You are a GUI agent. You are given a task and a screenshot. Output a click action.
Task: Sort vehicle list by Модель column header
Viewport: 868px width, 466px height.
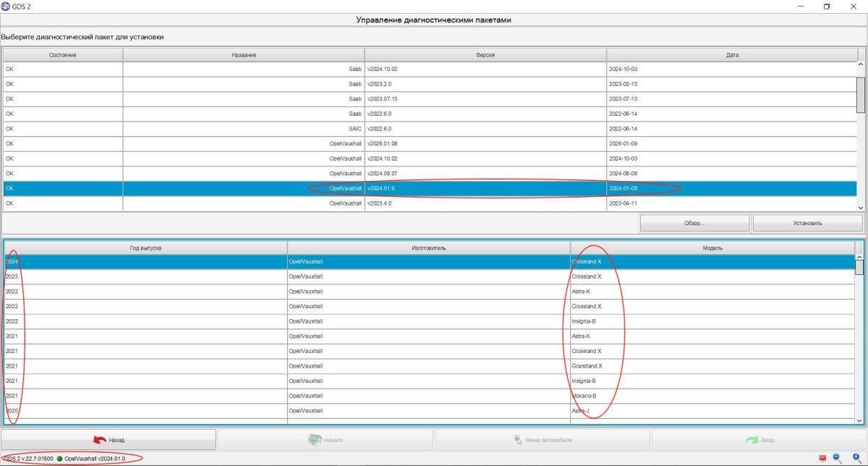[x=712, y=247]
